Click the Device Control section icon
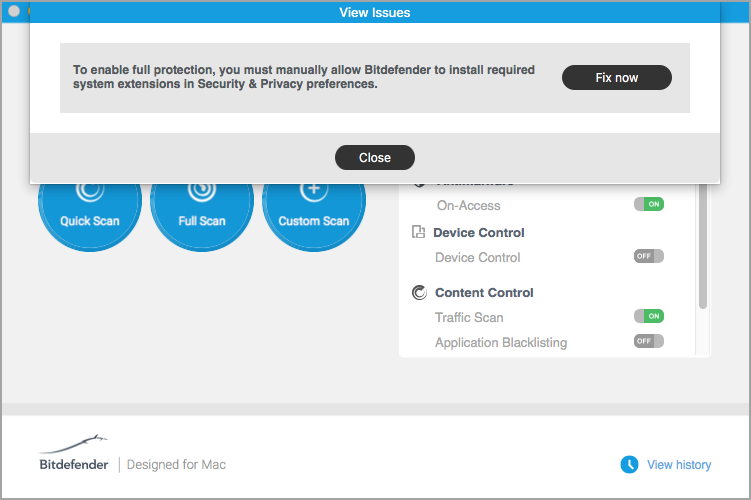This screenshot has height=500, width=751. 418,232
